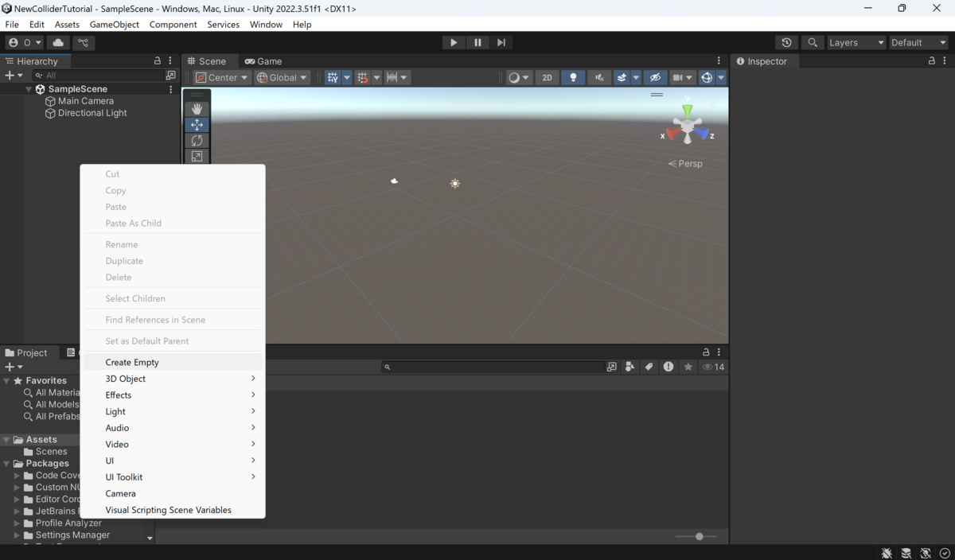Toggle scene effects (skybox/fog)
This screenshot has width=955, height=560.
622,77
